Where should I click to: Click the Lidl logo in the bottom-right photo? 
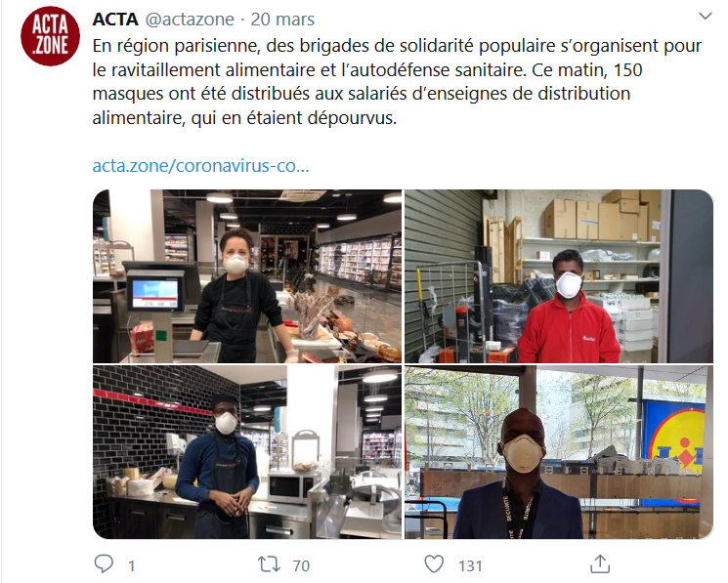[x=677, y=440]
